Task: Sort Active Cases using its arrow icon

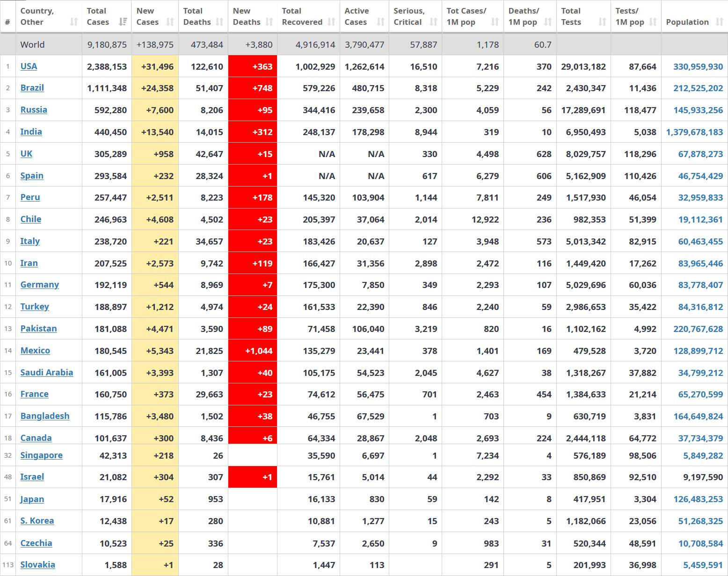Action: tap(381, 22)
